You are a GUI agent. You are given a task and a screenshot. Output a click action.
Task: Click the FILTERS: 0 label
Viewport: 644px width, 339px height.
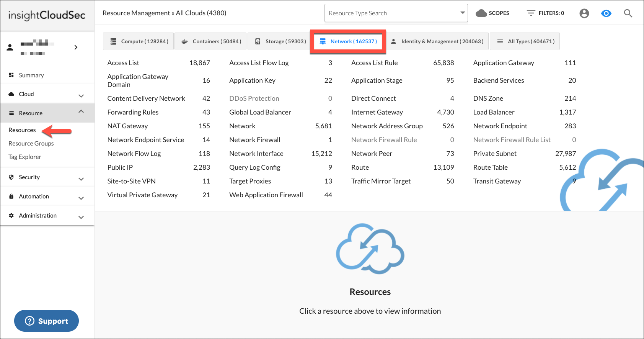click(x=551, y=13)
